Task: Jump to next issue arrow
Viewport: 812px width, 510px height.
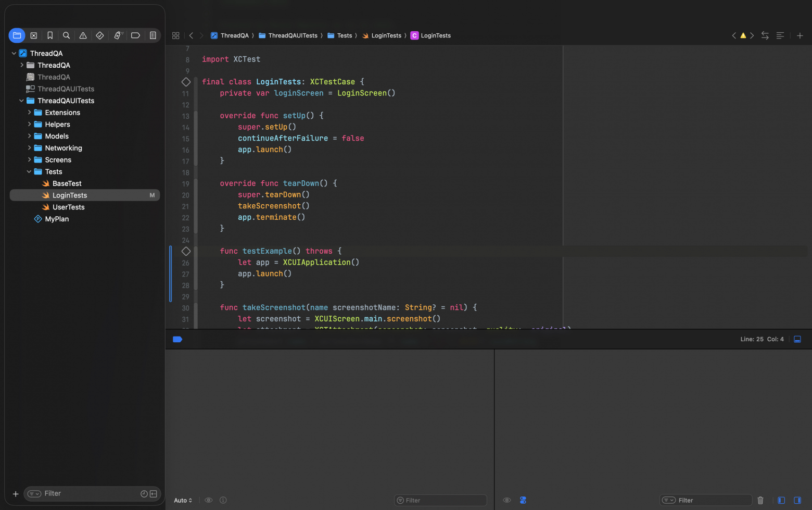Action: tap(752, 35)
